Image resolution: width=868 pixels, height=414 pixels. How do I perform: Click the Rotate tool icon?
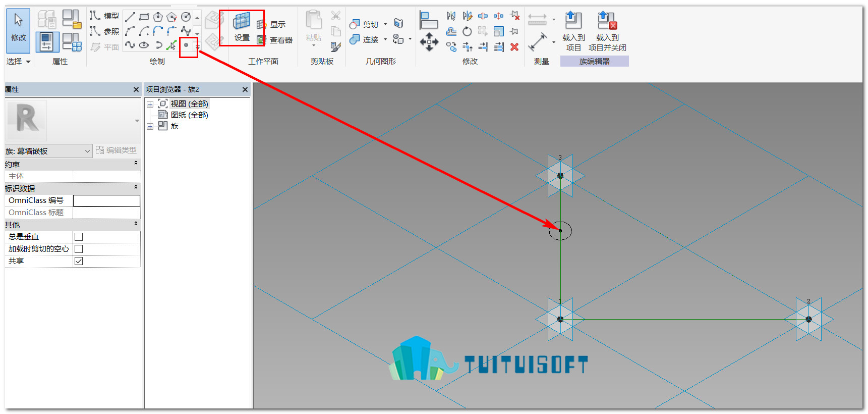click(468, 31)
